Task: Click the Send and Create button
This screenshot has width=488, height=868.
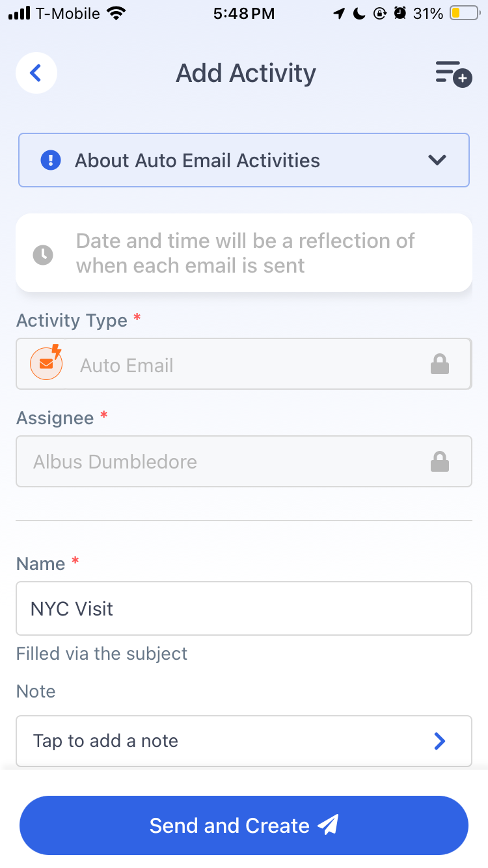Action: pos(244,825)
